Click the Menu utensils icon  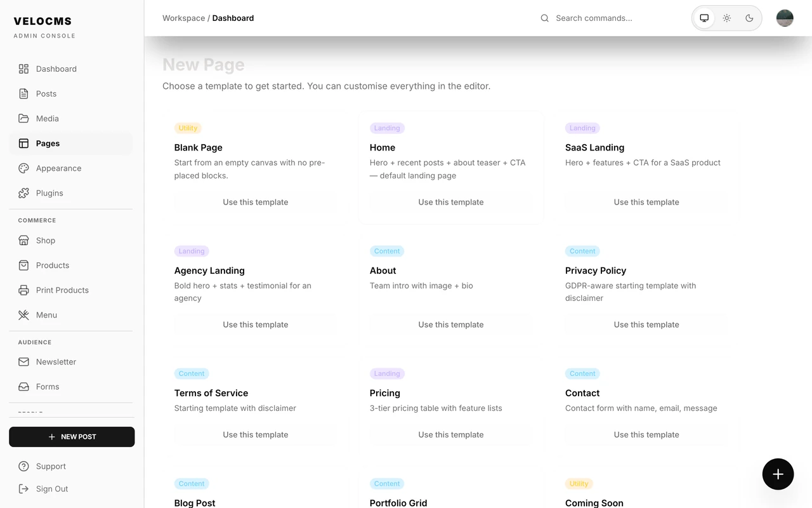(23, 315)
